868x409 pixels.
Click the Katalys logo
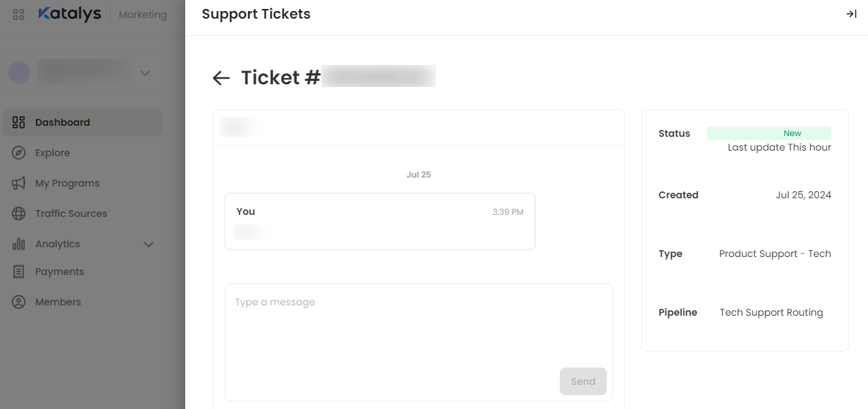[x=70, y=15]
